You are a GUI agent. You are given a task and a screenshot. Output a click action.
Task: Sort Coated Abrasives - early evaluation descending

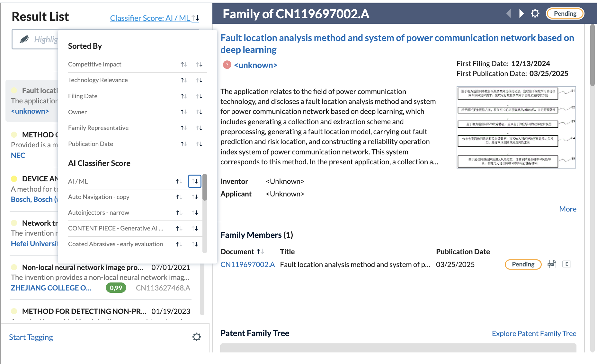tap(195, 244)
